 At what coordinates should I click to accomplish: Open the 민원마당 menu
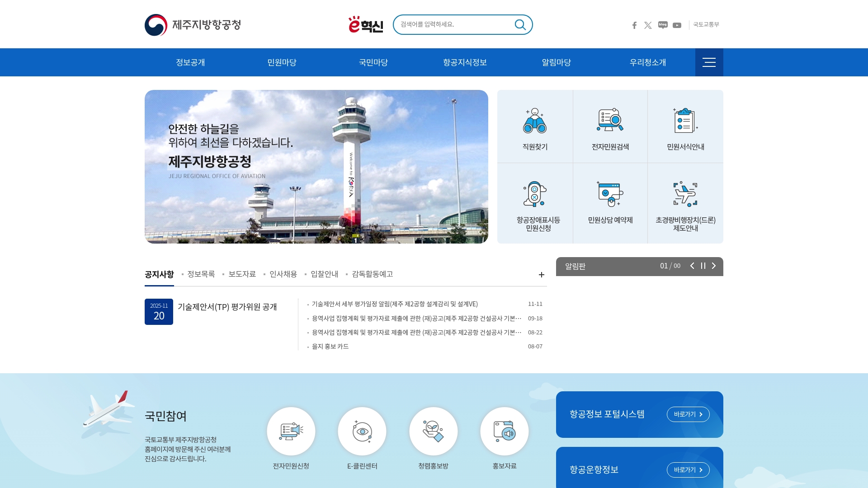click(x=282, y=62)
